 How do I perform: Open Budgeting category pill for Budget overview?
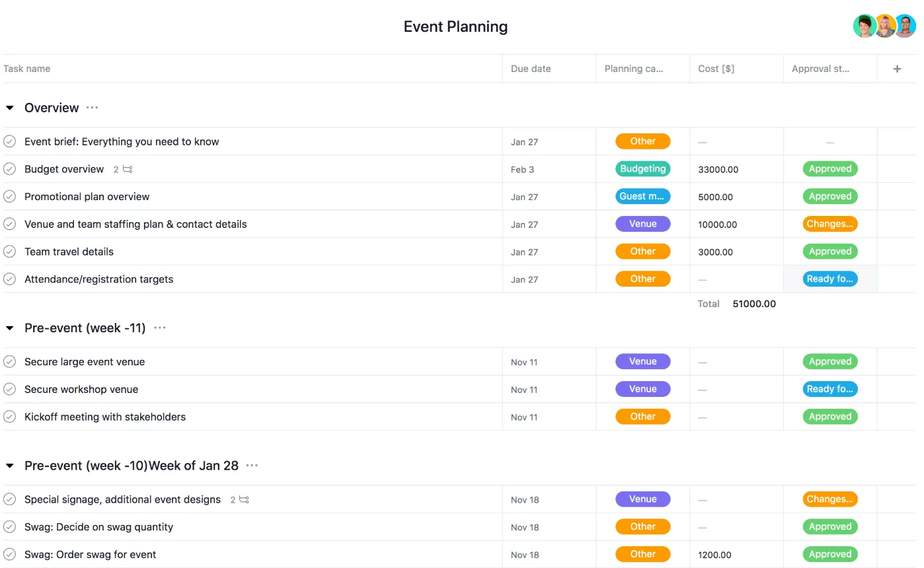642,169
